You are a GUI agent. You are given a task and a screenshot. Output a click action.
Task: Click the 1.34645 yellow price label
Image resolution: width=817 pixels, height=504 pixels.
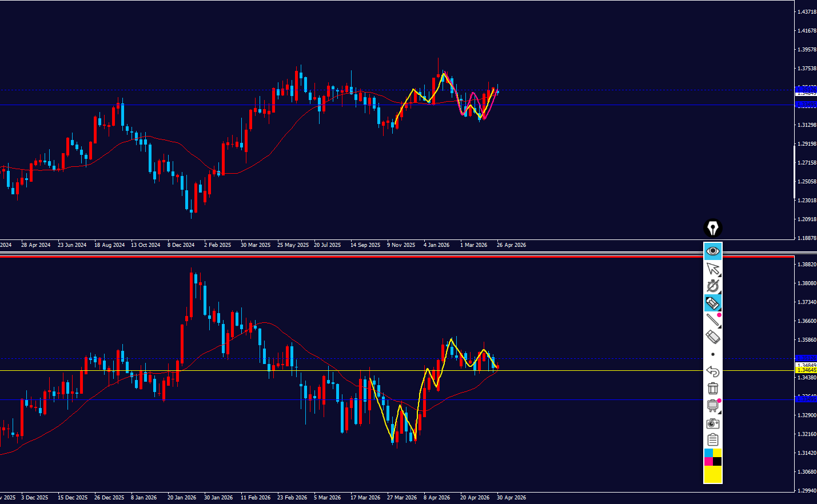(x=806, y=370)
